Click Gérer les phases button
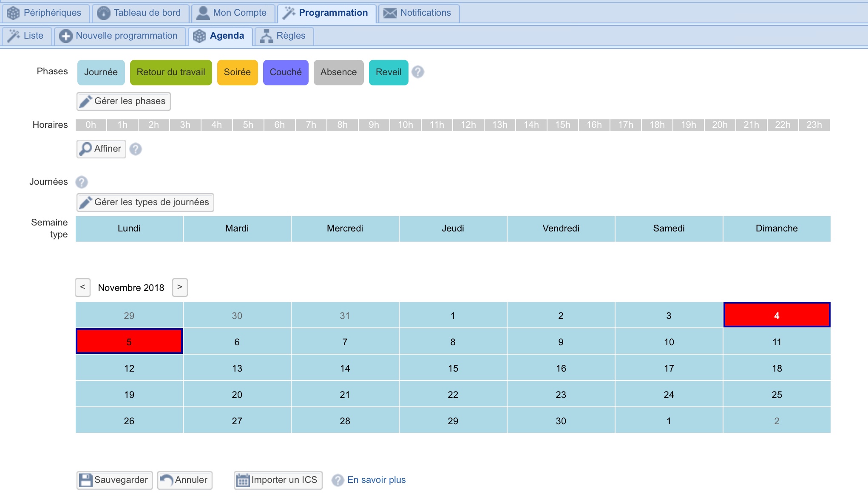 (x=123, y=101)
